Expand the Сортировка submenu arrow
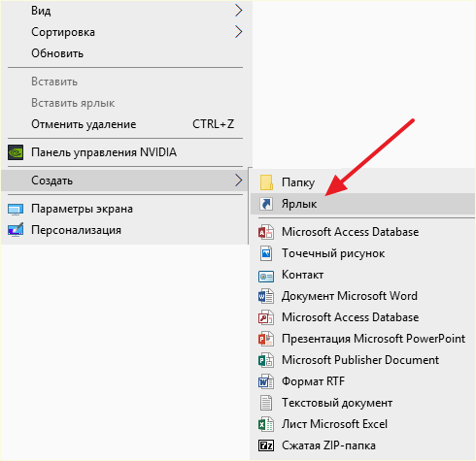 (x=239, y=32)
